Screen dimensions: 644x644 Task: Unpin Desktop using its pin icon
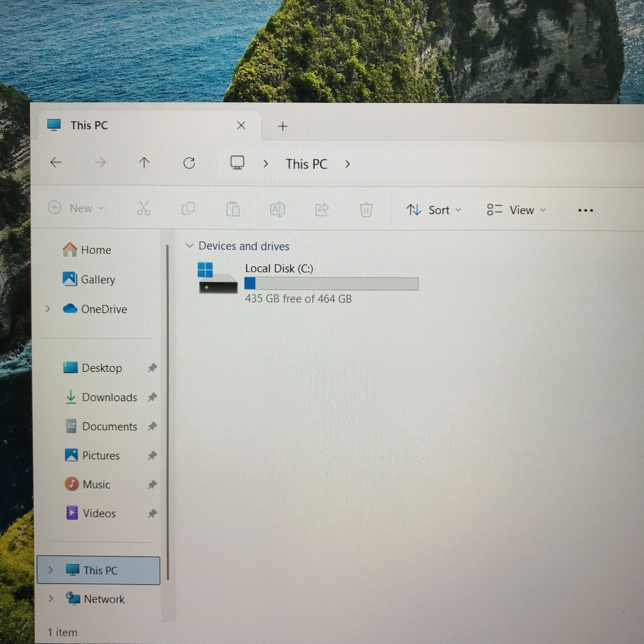tap(152, 367)
